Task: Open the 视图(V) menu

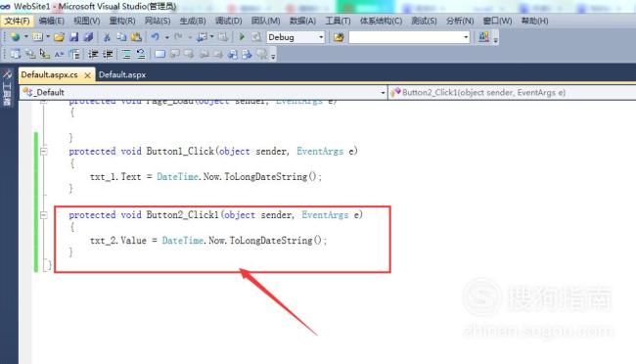Action: pyautogui.click(x=87, y=21)
